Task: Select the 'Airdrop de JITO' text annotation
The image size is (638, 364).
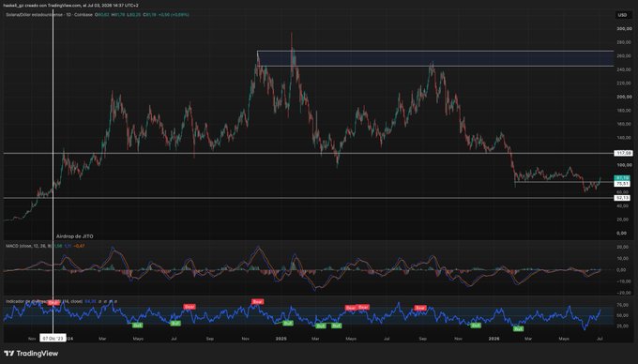Action: coord(74,236)
